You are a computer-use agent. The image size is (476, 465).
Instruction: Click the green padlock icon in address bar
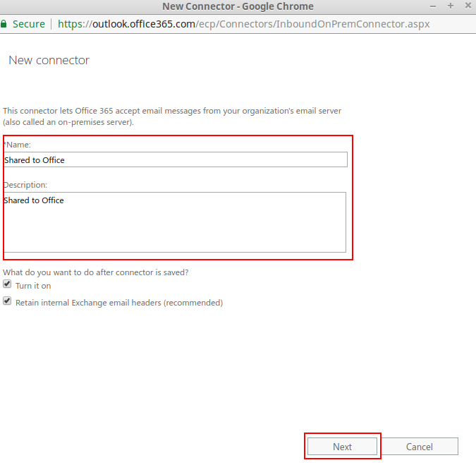click(x=4, y=23)
